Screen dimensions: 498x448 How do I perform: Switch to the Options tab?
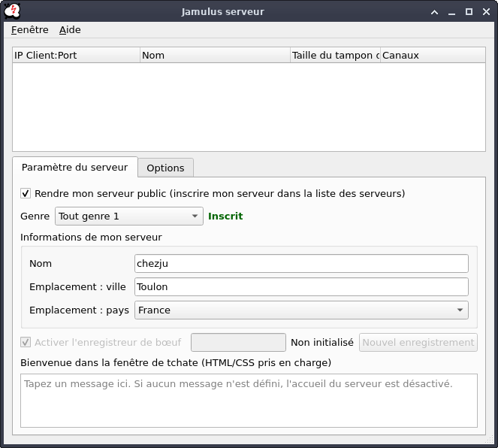pyautogui.click(x=165, y=168)
